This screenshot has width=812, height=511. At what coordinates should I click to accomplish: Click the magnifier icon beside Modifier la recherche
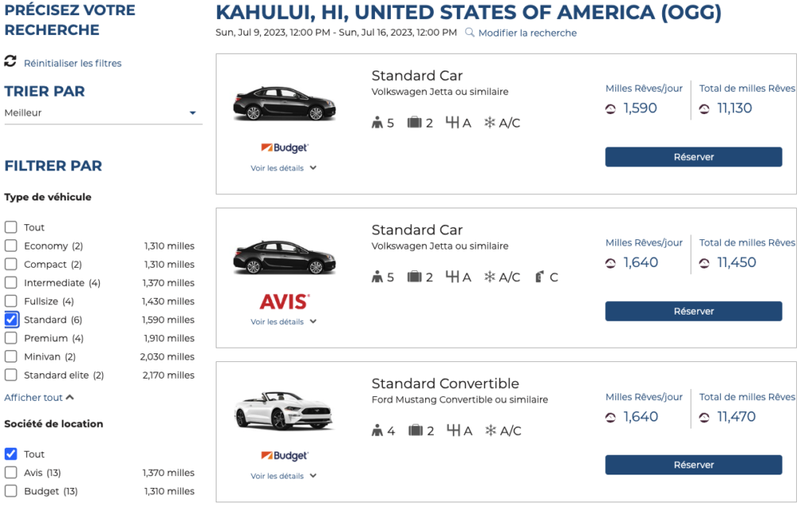coord(469,32)
